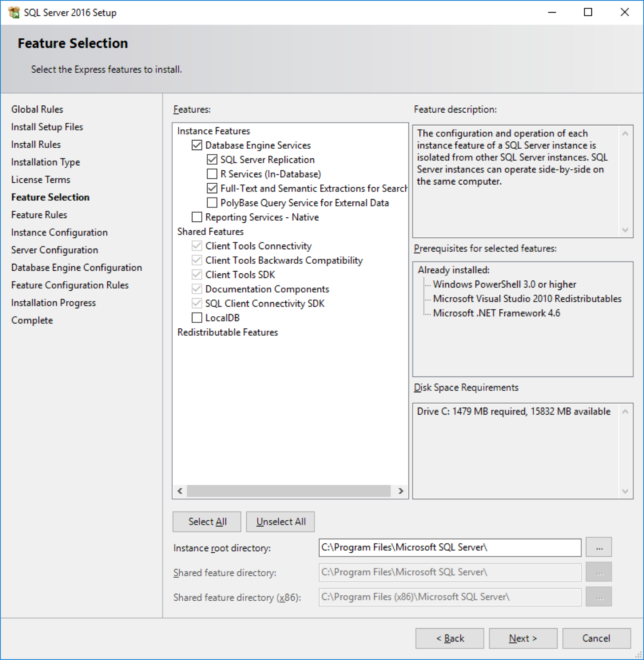Screen dimensions: 644x660
Task: Open the Global Rules step
Action: [x=37, y=109]
